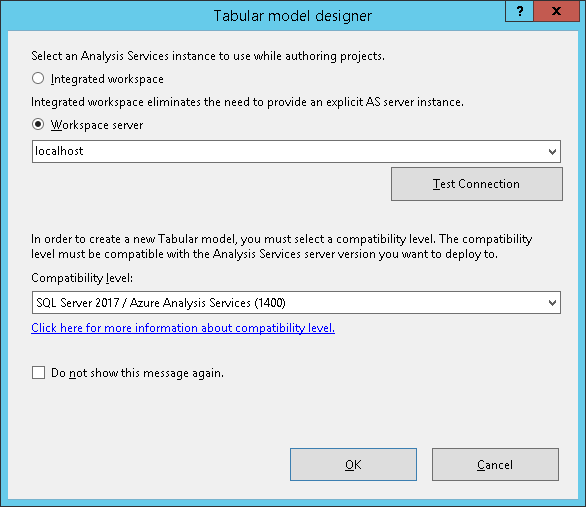
Task: Expand the workspace server dropdown arrow
Action: click(552, 152)
